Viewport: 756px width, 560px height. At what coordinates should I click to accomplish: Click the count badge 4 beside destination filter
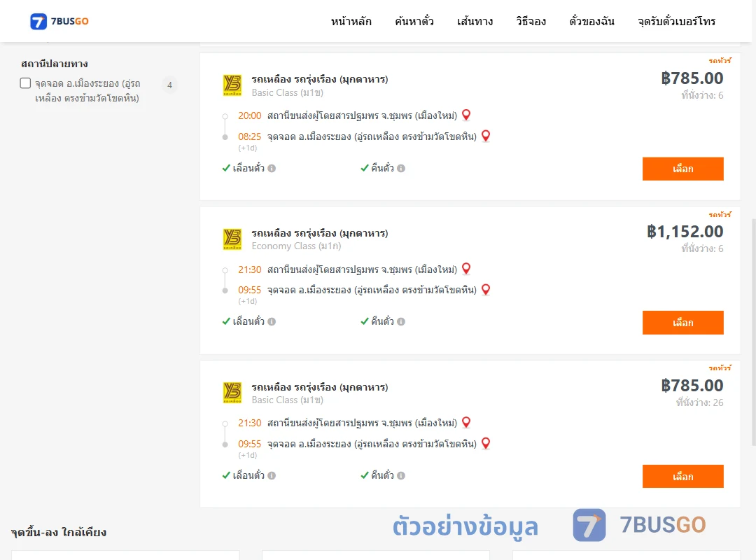pos(169,85)
